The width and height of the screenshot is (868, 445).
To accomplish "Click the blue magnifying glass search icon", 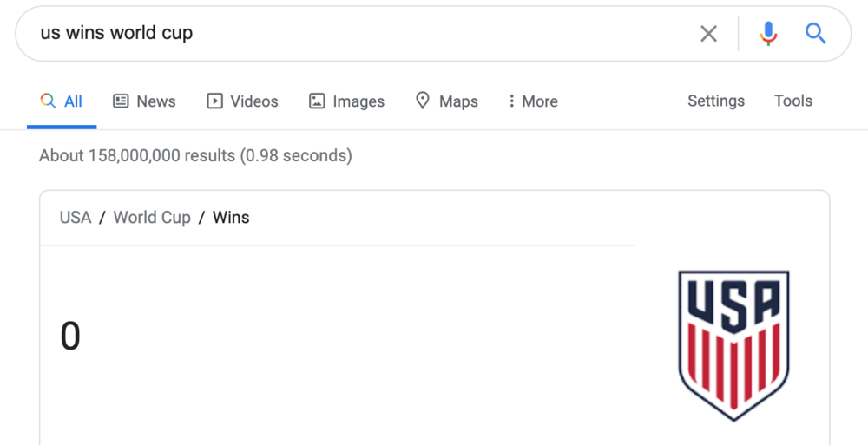I will click(x=815, y=34).
